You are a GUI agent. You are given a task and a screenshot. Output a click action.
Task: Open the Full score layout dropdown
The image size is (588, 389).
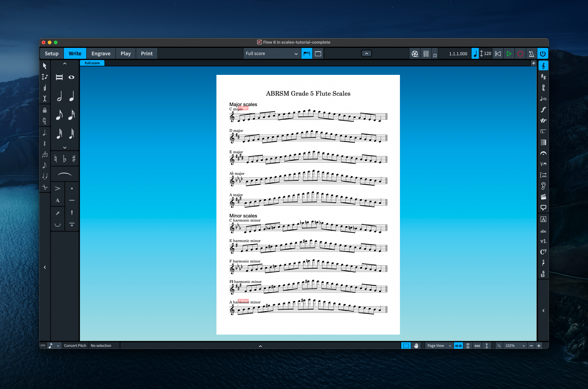point(272,54)
